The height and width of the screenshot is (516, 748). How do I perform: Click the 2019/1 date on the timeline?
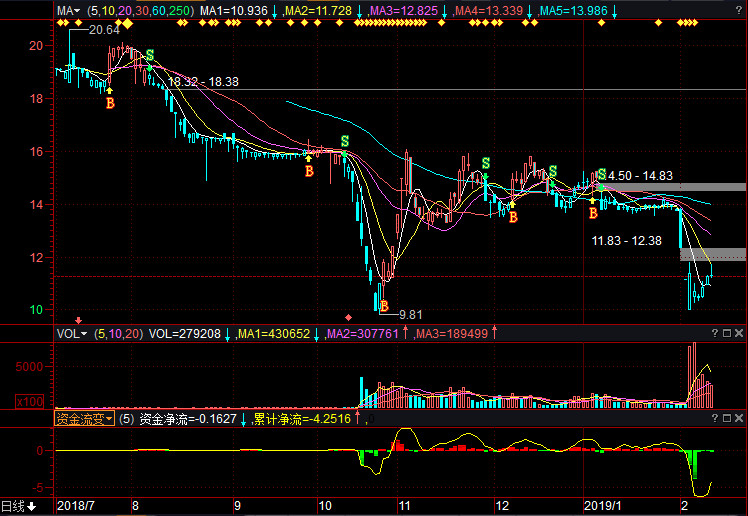603,506
